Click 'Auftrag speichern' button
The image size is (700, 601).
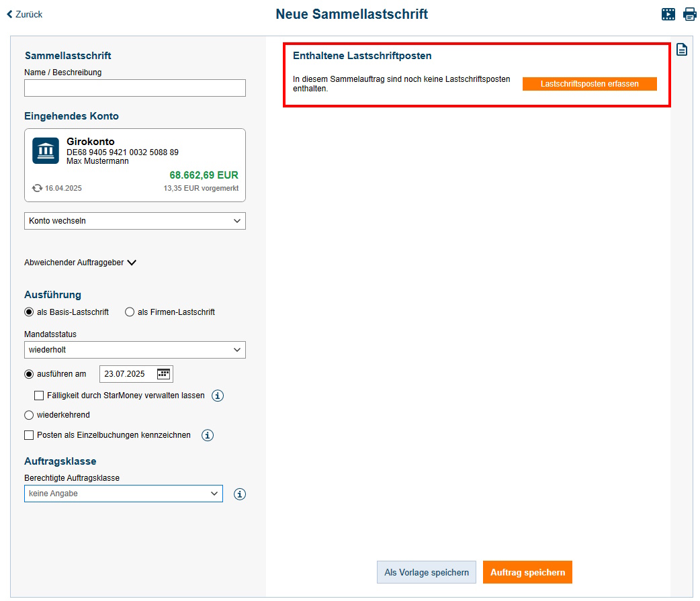[x=527, y=572]
